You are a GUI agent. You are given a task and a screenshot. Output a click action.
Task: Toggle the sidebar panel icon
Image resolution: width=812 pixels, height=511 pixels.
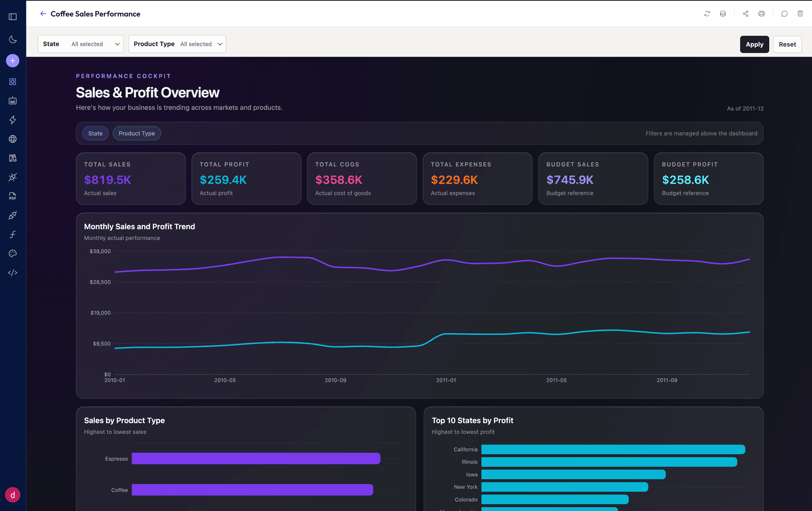(x=13, y=17)
